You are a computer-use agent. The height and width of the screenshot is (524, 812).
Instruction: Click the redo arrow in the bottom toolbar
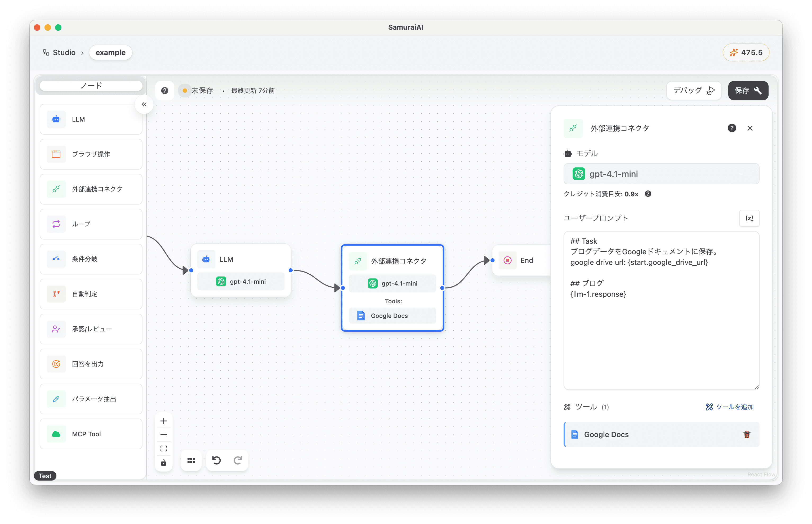tap(238, 460)
